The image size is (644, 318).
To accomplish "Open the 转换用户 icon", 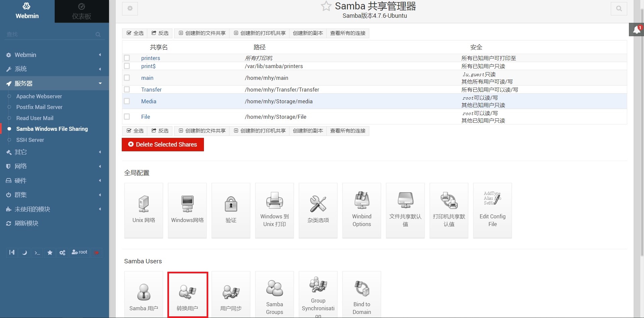I will tap(187, 295).
